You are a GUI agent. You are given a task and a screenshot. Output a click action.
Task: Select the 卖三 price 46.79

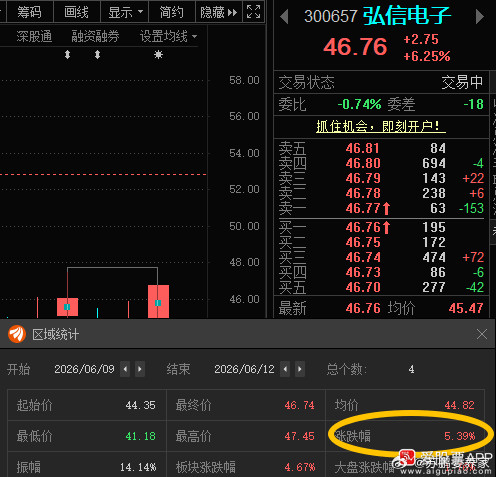363,178
